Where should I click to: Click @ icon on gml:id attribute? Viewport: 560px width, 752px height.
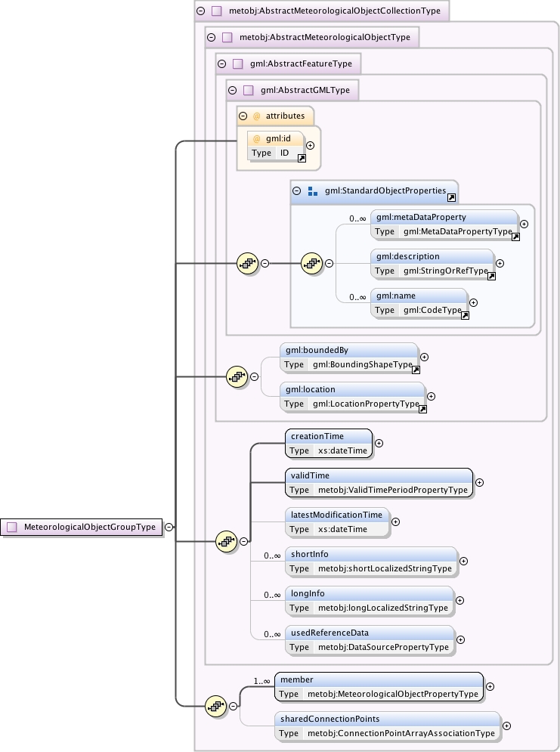pos(256,138)
